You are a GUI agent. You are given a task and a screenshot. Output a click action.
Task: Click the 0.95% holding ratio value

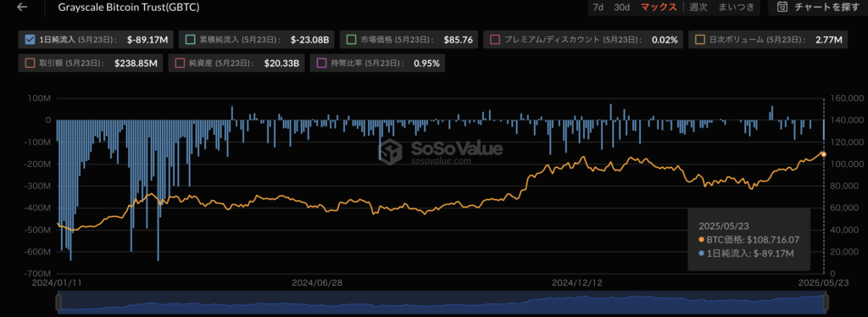[x=427, y=64]
